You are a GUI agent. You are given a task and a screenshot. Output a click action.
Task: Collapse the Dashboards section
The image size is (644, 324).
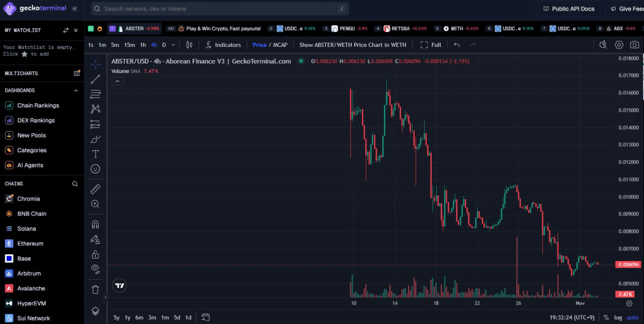pos(75,90)
